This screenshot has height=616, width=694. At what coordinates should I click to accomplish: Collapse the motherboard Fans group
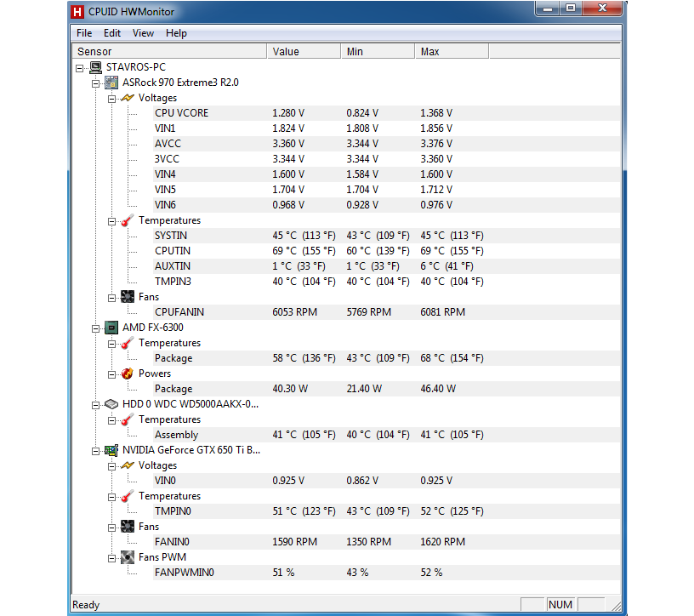[x=112, y=298]
